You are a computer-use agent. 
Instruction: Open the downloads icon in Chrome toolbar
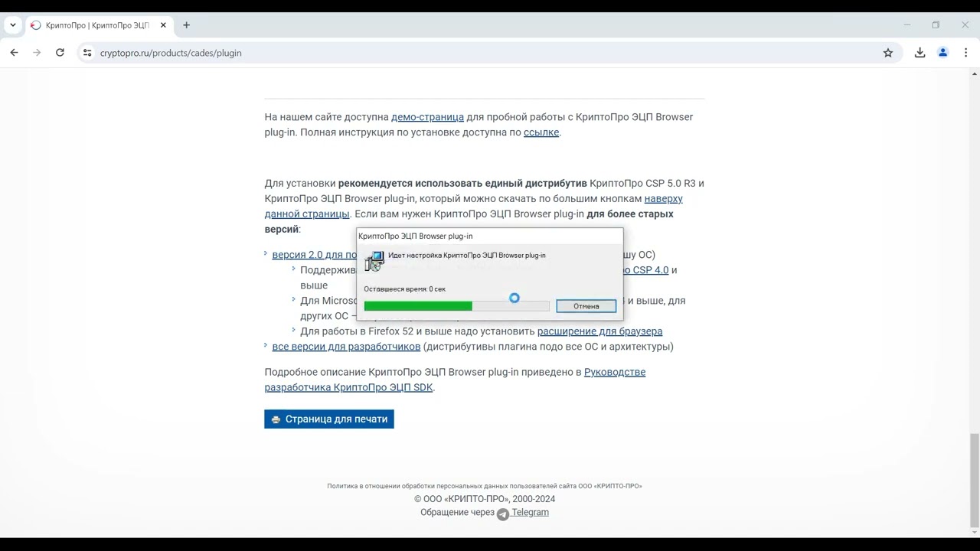920,53
